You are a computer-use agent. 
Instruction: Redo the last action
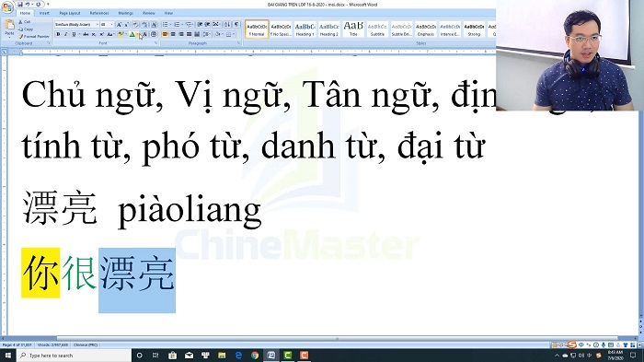38,4
